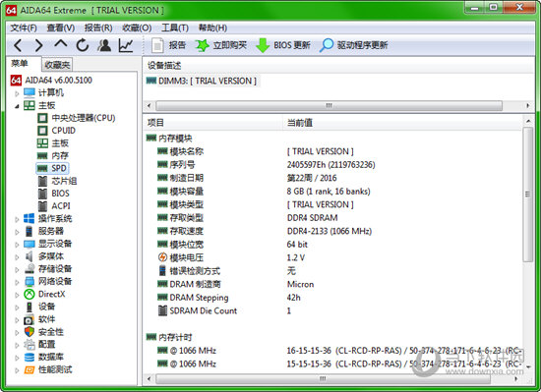Expand the 计算机 tree node
Screen dimensions: 541x392
click(x=17, y=93)
